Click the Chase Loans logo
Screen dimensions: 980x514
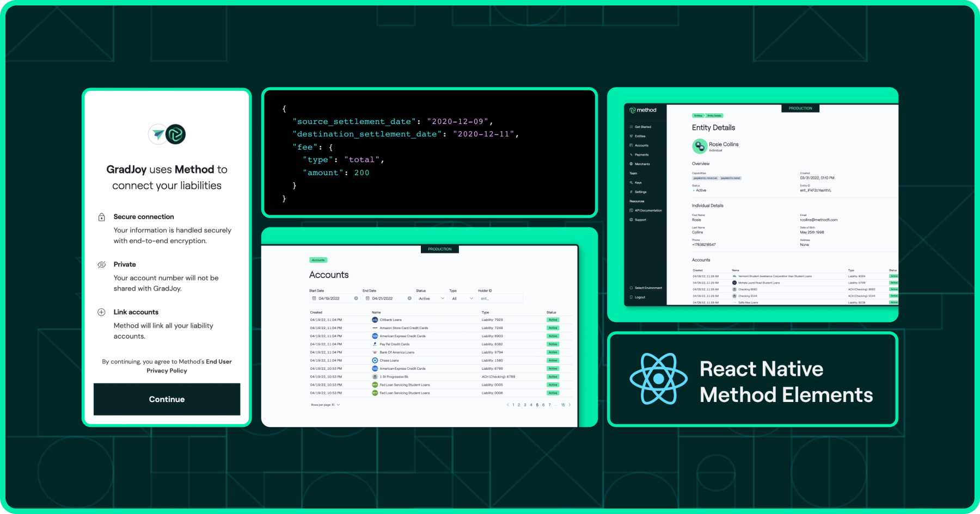(x=375, y=361)
